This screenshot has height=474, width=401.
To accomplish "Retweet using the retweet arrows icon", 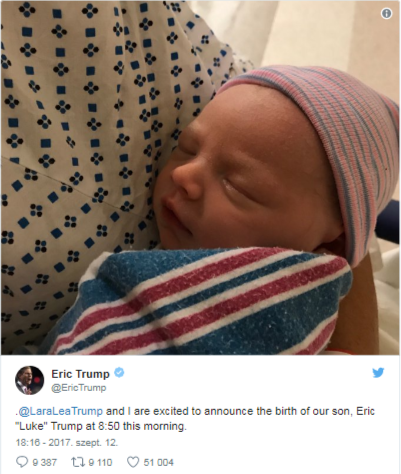I will coord(77,462).
